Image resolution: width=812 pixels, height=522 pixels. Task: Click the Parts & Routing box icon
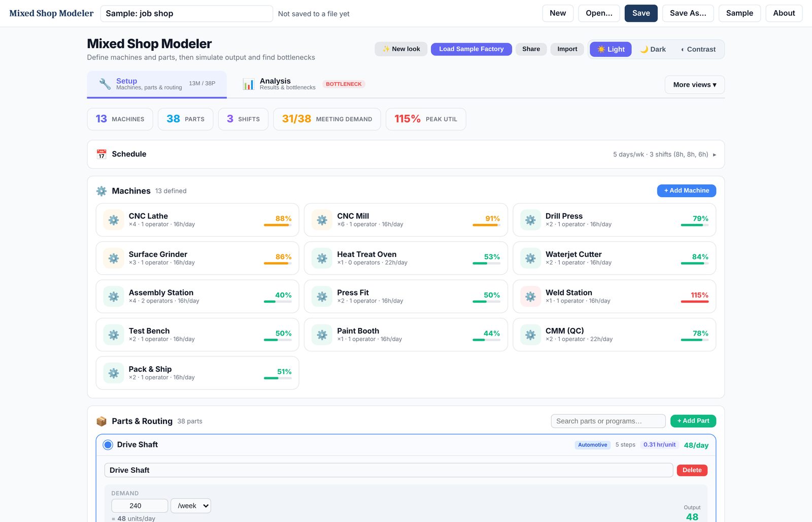(101, 421)
